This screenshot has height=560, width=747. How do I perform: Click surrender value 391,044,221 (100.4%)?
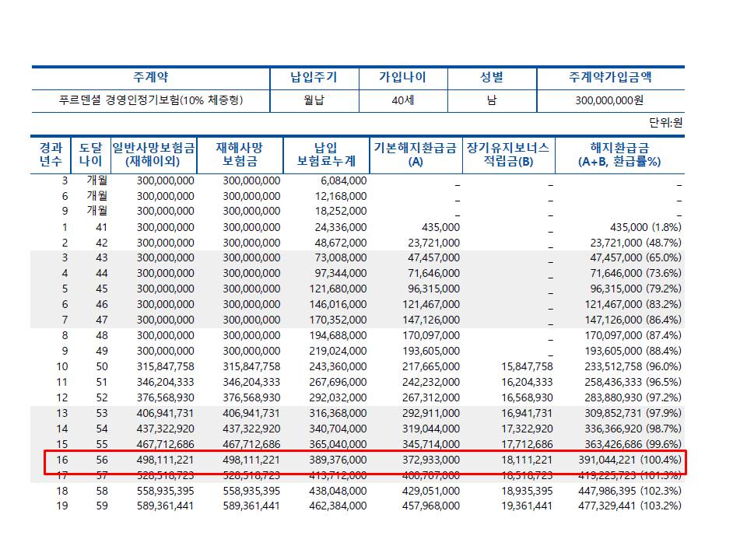pos(630,460)
